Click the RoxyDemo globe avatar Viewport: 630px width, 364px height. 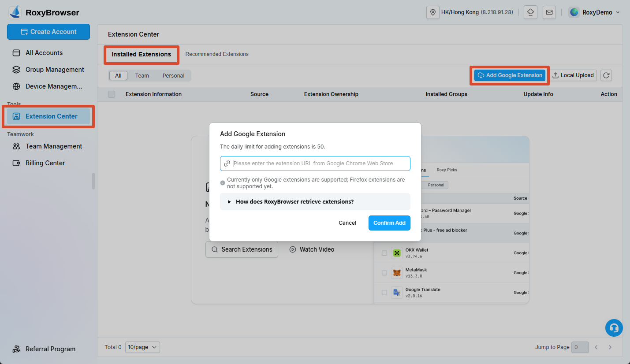pos(574,12)
